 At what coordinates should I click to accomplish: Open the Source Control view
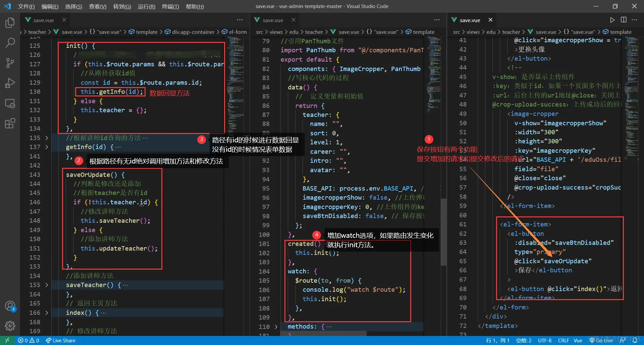[10, 63]
